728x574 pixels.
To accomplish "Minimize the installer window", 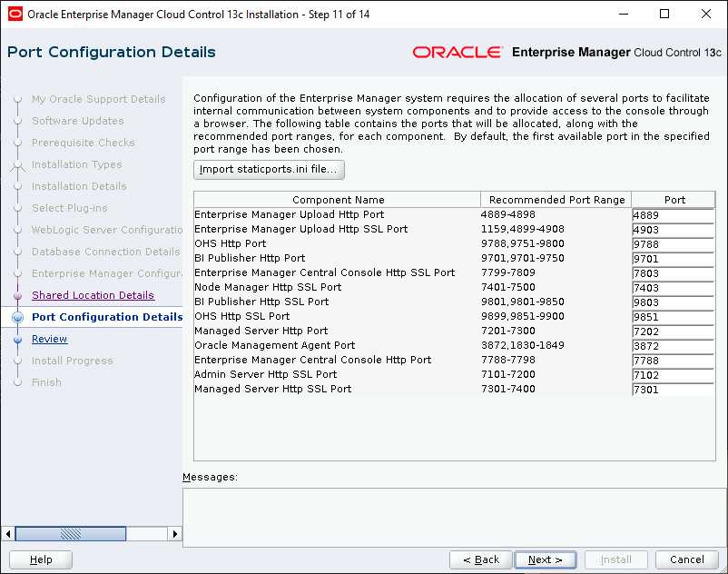I will [624, 14].
